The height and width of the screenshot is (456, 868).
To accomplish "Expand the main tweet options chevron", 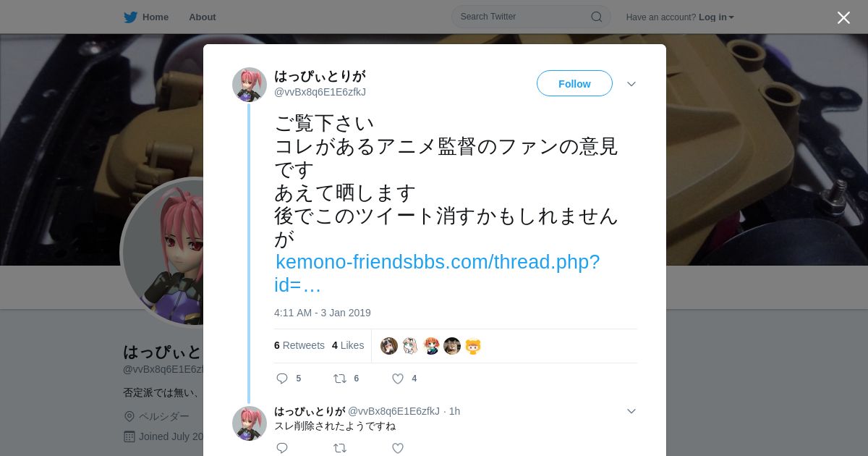I will point(631,84).
